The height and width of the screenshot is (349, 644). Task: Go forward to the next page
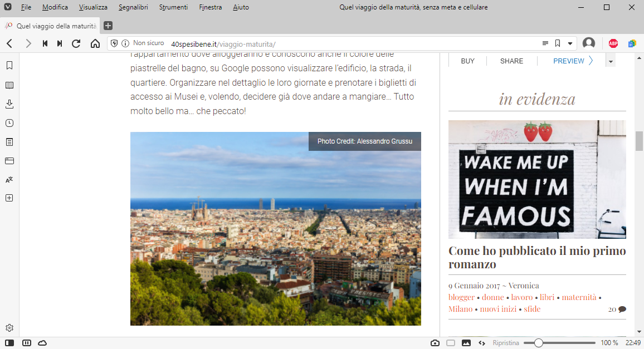28,43
